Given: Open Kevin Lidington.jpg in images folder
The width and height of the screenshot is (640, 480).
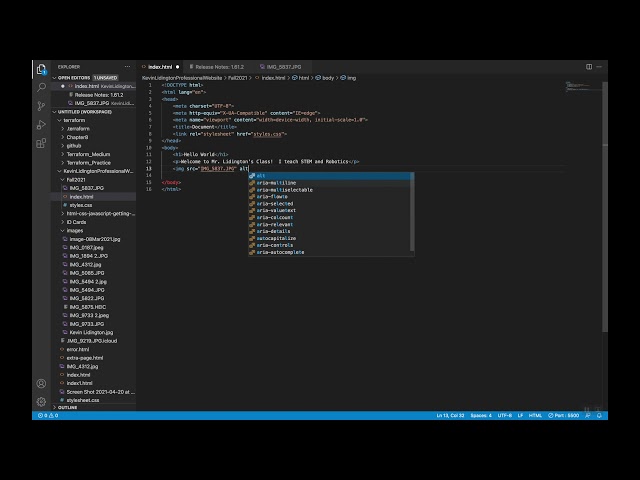Looking at the screenshot, I should [x=91, y=332].
